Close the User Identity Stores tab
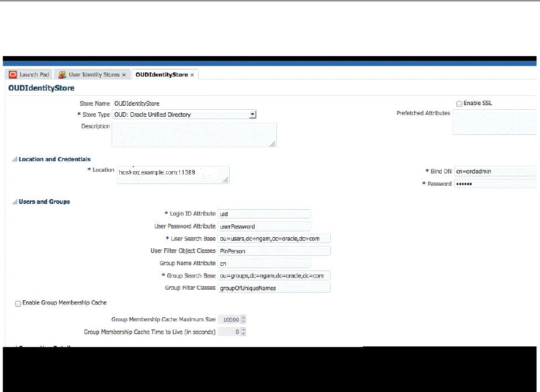The image size is (540, 392). [124, 75]
